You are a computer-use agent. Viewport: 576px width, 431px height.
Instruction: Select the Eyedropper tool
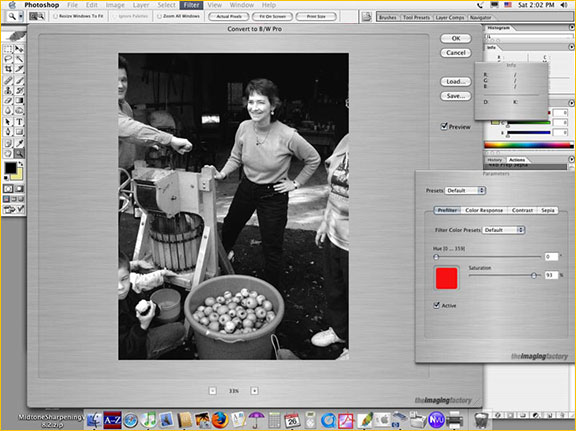[x=19, y=143]
